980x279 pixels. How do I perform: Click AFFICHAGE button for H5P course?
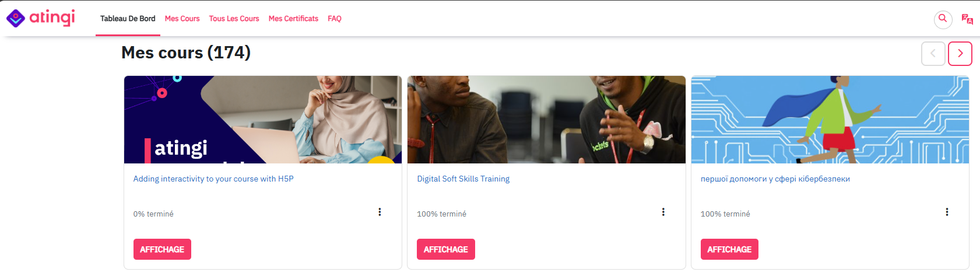point(162,249)
